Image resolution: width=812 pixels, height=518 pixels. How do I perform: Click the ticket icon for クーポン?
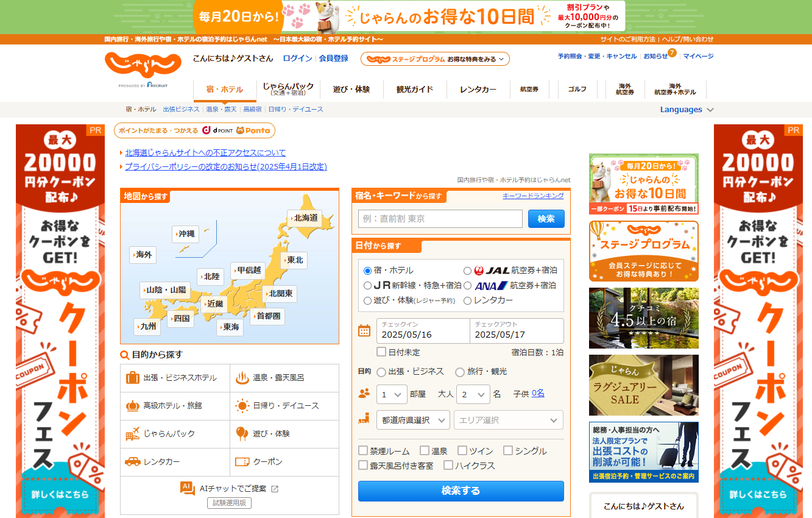tap(242, 462)
